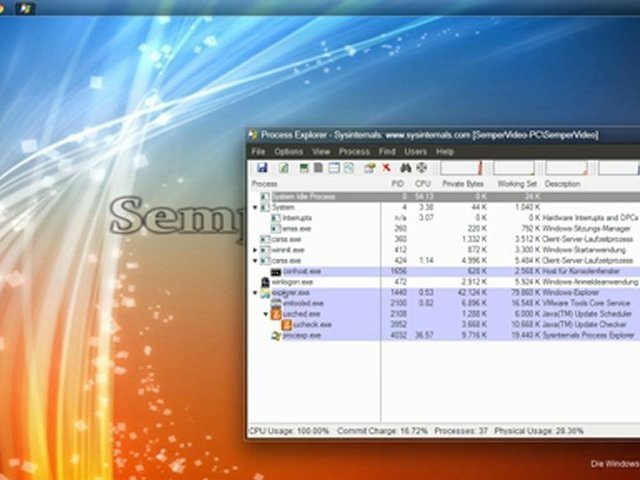Collapse the System process tree node
This screenshot has height=480, width=640.
click(x=255, y=207)
